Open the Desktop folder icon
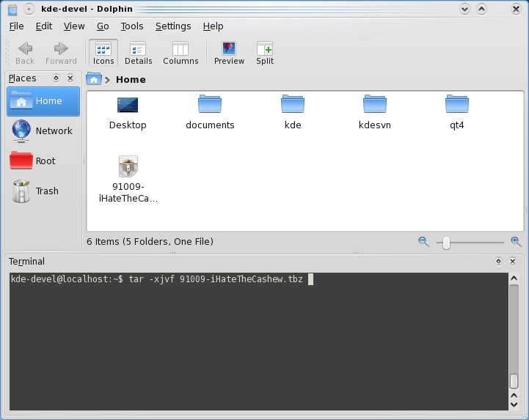529x420 pixels. [128, 106]
